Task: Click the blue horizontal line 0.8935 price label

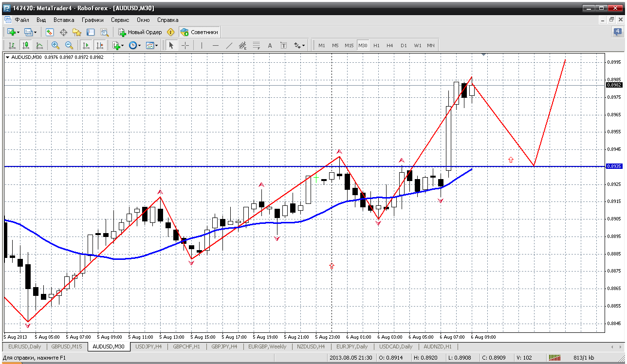Action: click(614, 166)
